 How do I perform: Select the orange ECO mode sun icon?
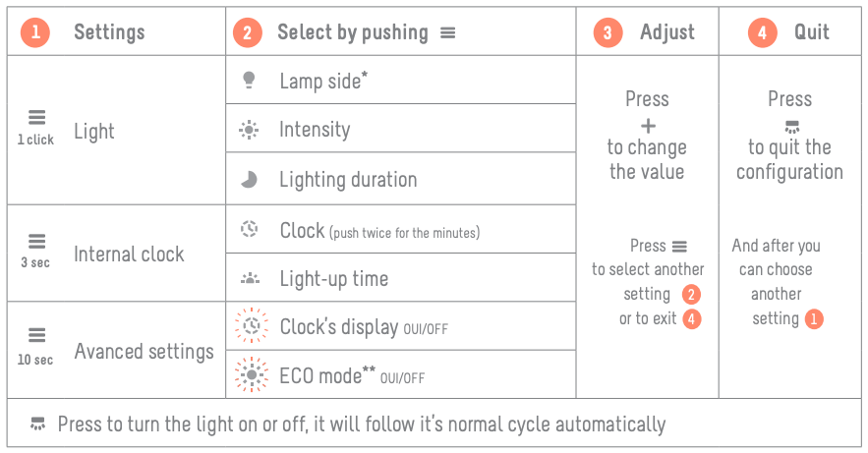pos(252,374)
